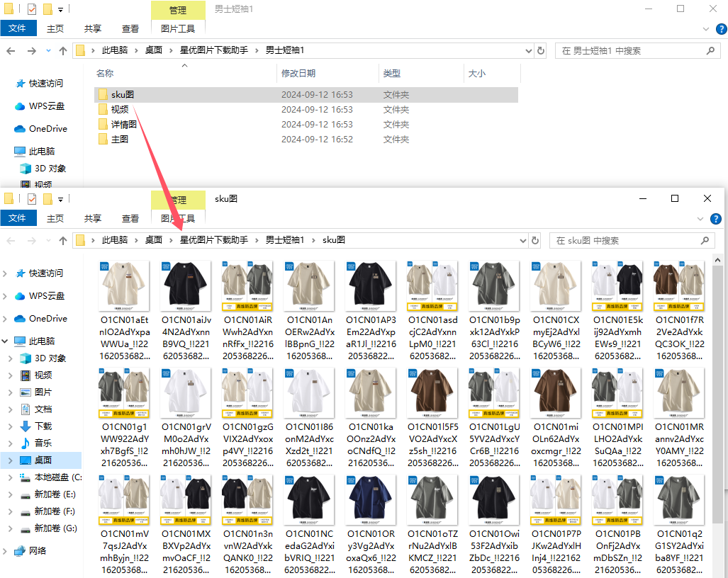Screen dimensions: 728x578
Task: Select 3D 对象 in the sku图 window sidebar
Action: (50, 358)
